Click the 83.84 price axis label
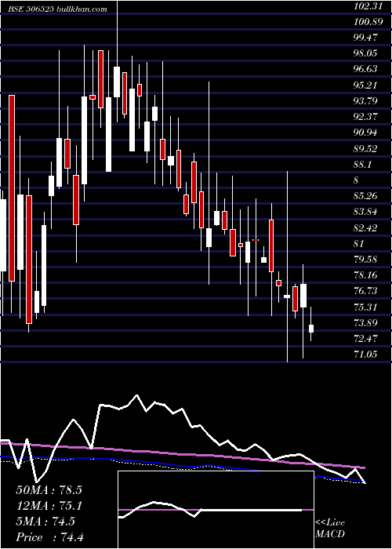Image resolution: width=392 pixels, height=549 pixels. pos(366,212)
